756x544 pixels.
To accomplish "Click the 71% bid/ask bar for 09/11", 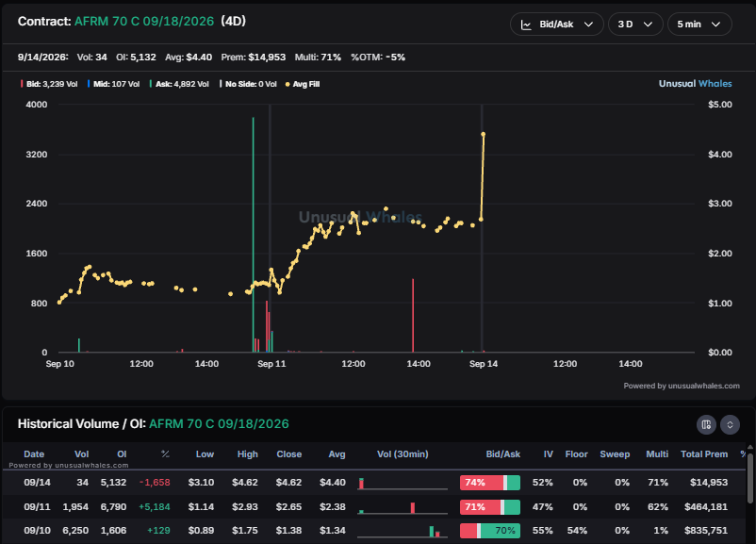I will pyautogui.click(x=490, y=507).
